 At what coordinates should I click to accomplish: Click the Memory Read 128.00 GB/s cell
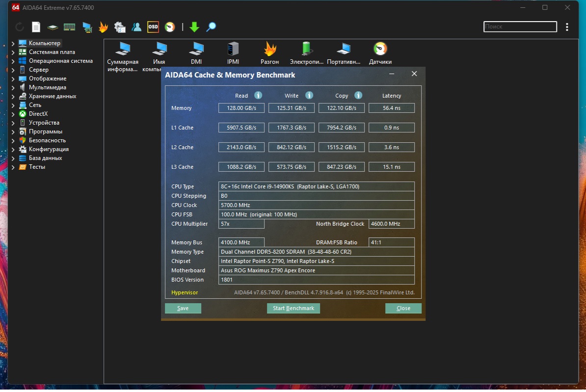[x=241, y=108]
